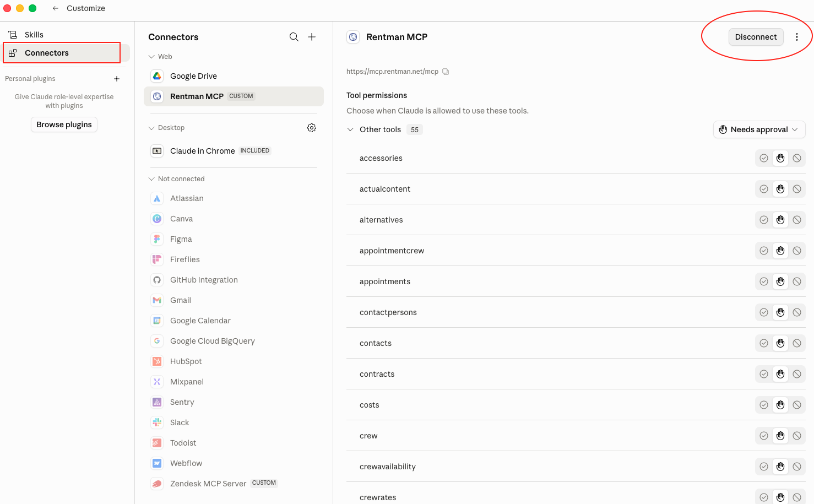Screen dimensions: 814x504
Task: Disconnect the Rentman MCP connector
Action: 756,37
